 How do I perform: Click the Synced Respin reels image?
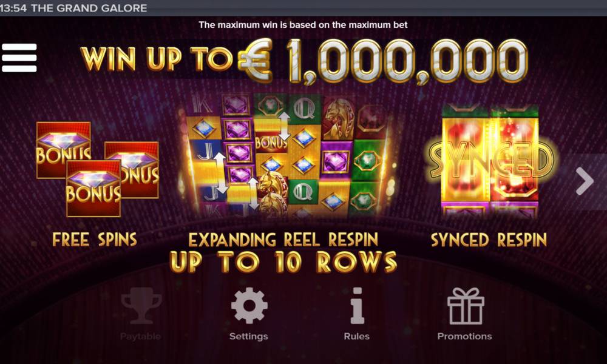point(490,161)
